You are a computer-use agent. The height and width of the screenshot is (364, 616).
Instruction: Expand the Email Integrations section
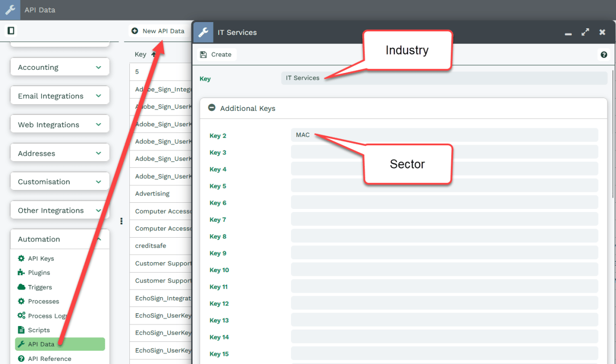tap(60, 96)
